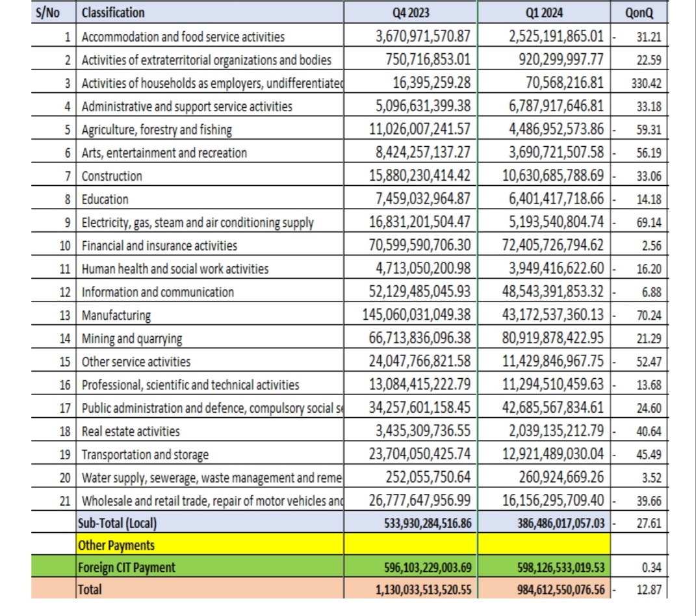Image resolution: width=696 pixels, height=616 pixels.
Task: Click the QonQ value 69.14
Action: click(x=649, y=222)
